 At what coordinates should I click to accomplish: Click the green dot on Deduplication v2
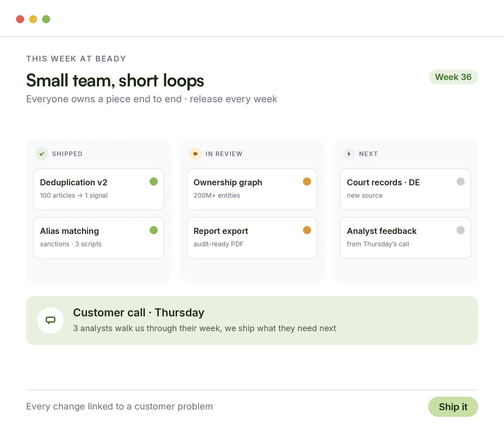154,182
